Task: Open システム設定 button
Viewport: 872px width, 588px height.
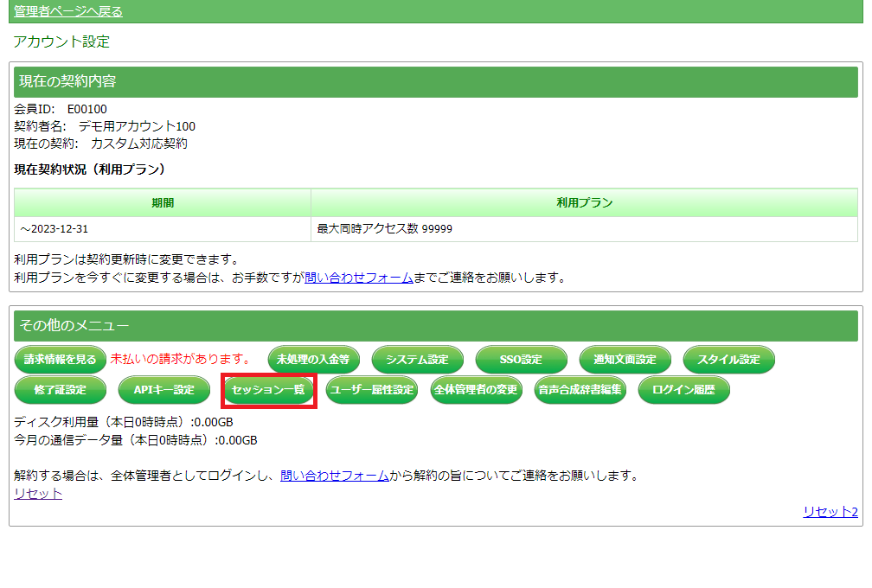Action: coord(417,360)
